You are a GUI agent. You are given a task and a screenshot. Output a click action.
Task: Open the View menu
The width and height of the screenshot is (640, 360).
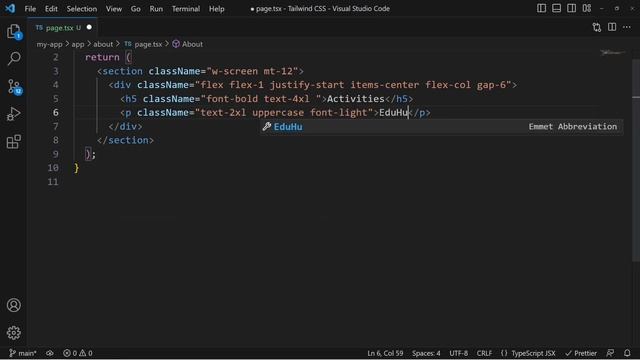point(113,9)
